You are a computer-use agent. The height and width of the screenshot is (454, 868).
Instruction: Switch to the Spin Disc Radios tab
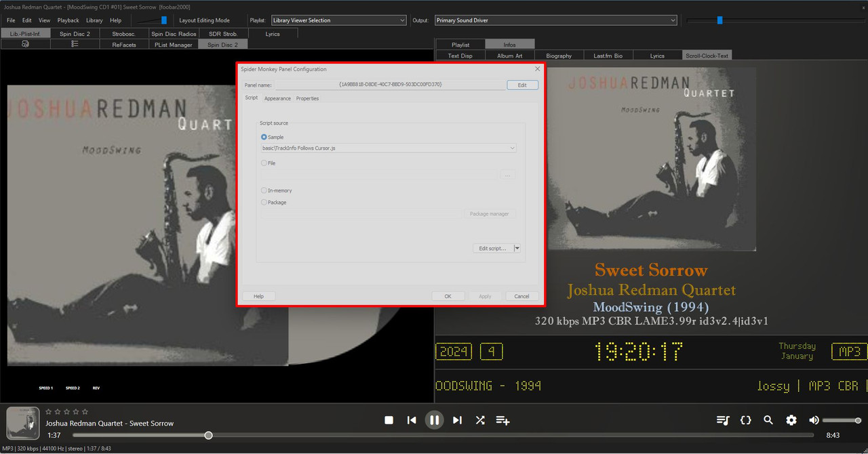[x=174, y=33]
